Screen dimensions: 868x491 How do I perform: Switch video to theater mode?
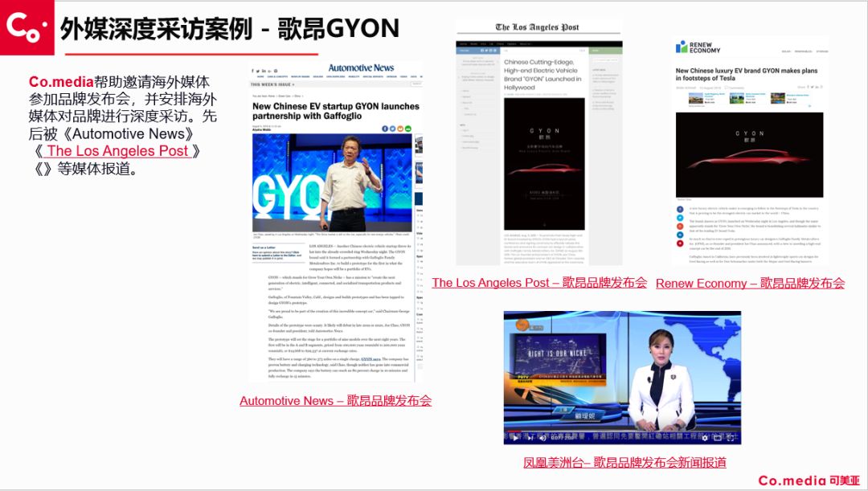[718, 438]
